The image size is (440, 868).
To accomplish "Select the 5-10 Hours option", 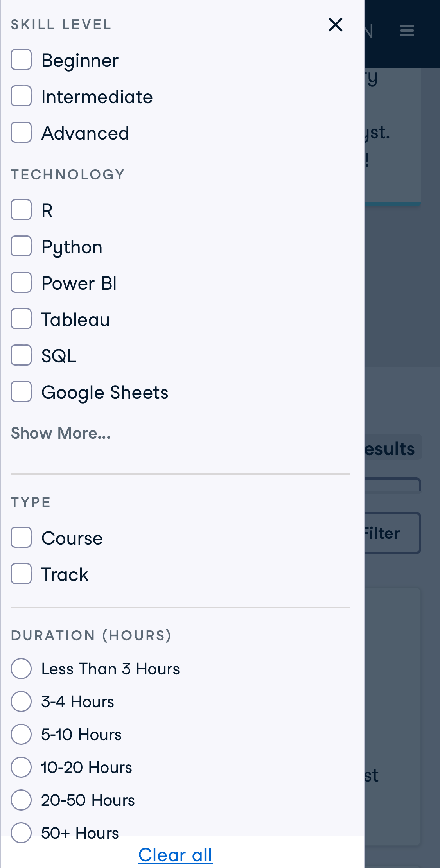I will pos(21,734).
